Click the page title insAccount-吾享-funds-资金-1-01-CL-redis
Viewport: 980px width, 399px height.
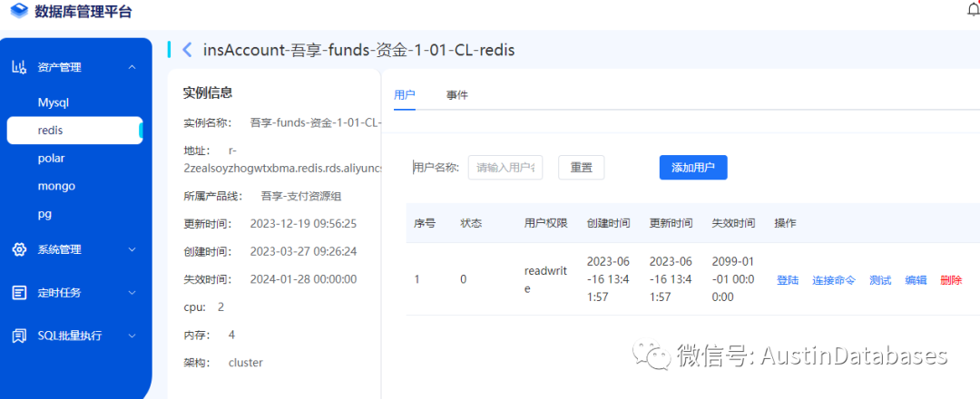(358, 51)
